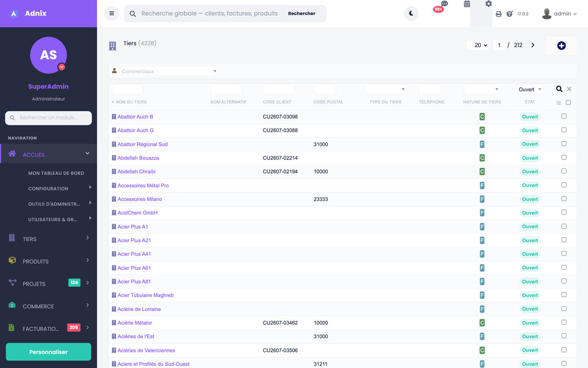
Task: Click the magnifier icon to apply the list filters
Action: [559, 89]
